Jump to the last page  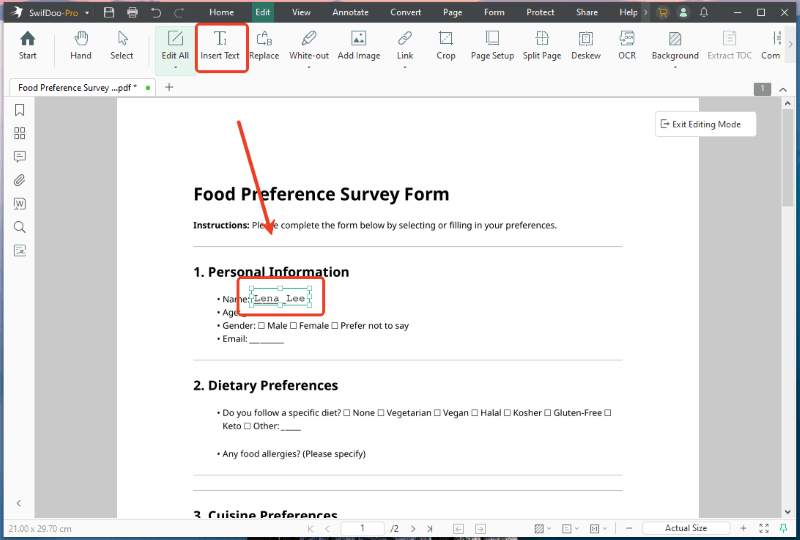[x=430, y=529]
